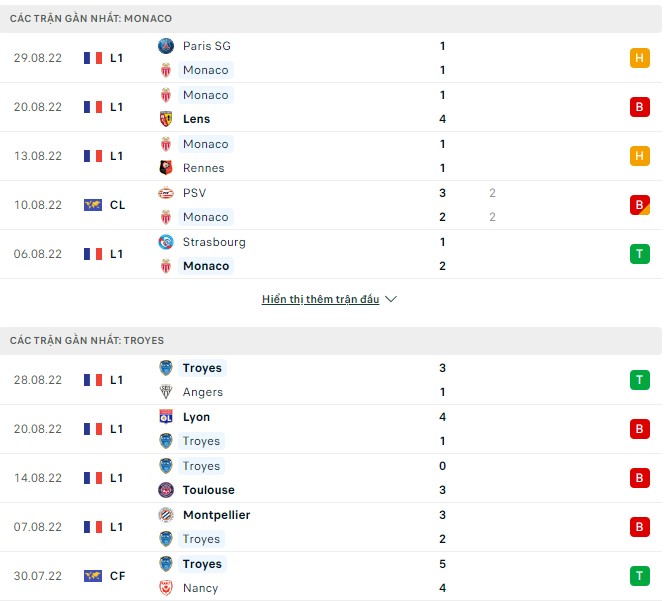The image size is (670, 601).
Task: Expand the list with the chevron arrow
Action: pyautogui.click(x=391, y=299)
